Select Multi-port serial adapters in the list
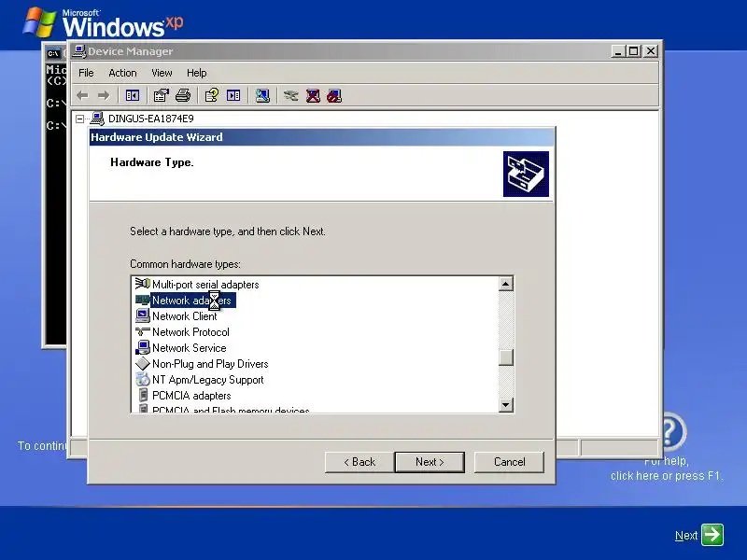 (205, 285)
